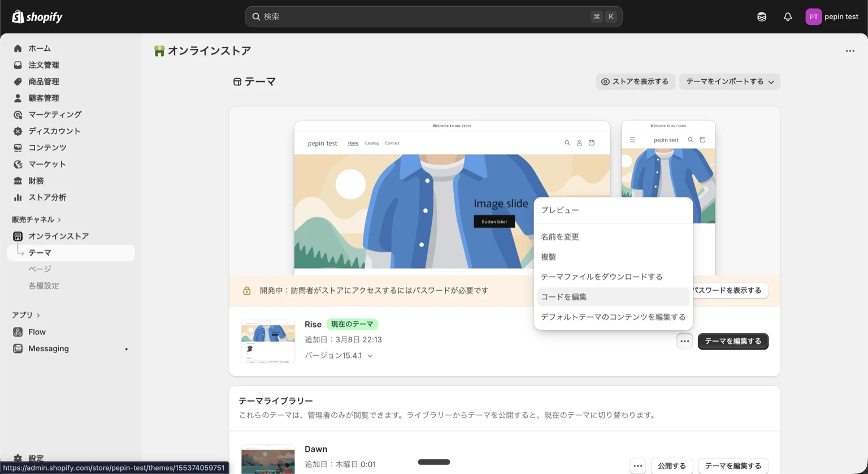Expand the テーマをインポートする dropdown
Viewport: 868px width, 474px height.
[x=730, y=81]
